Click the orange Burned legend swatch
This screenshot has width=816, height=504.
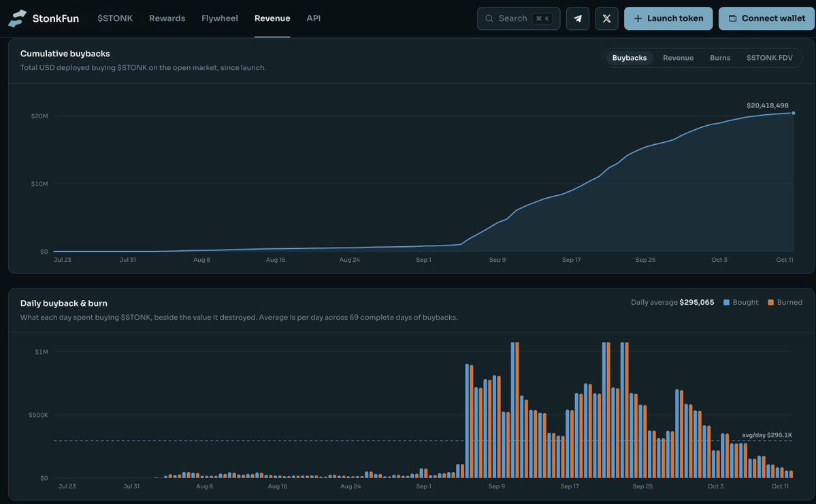pos(770,302)
